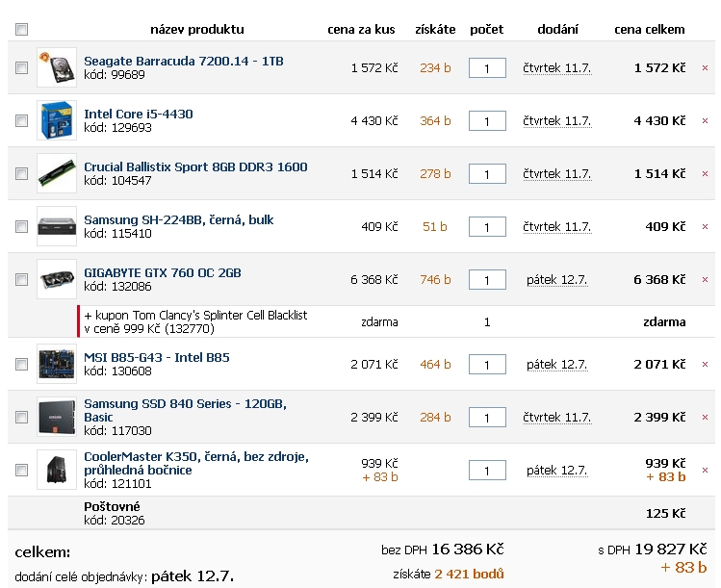This screenshot has height=588, width=721.
Task: Select the MSI B85-G43 row checkbox
Action: coord(22,365)
